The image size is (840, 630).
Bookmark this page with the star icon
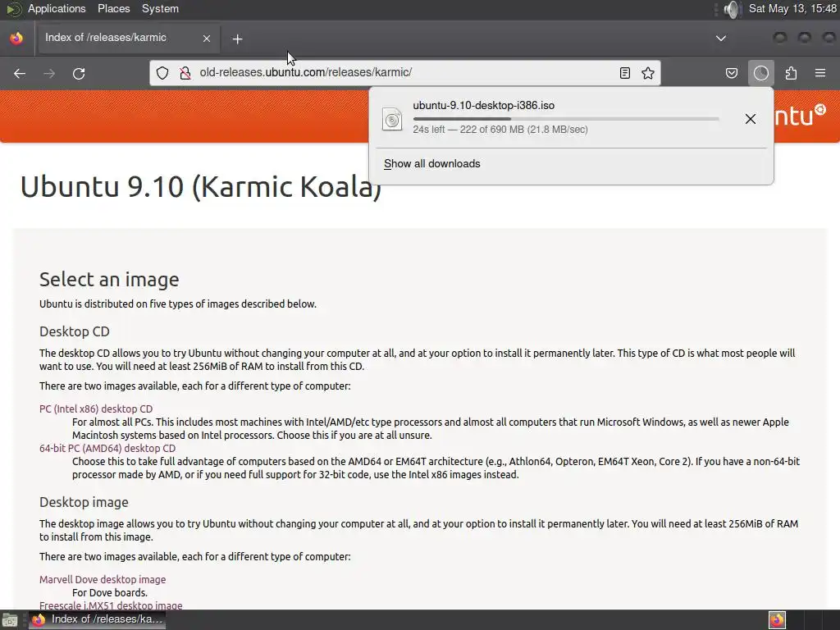(648, 73)
